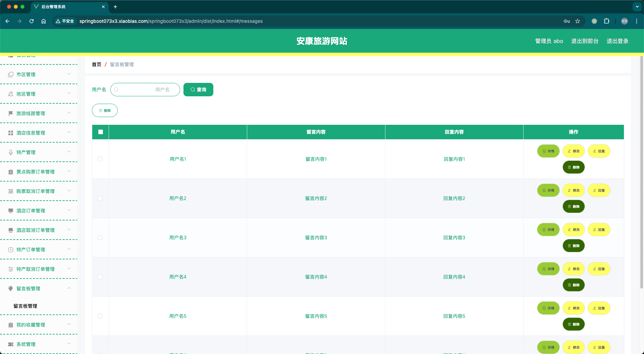Expand the 地区管理 menu chevron
Screen dimensions: 644x354
click(x=69, y=94)
